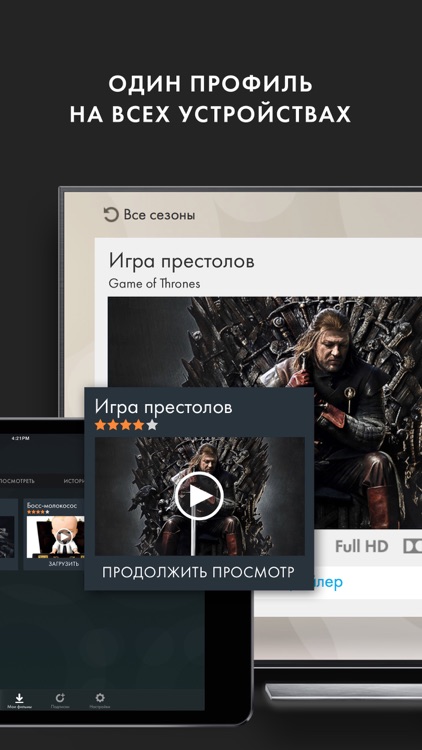Switch to ПОСМОТРЕТЬ tab on tablet
Viewport: 422px width, 750px height.
click(x=17, y=481)
